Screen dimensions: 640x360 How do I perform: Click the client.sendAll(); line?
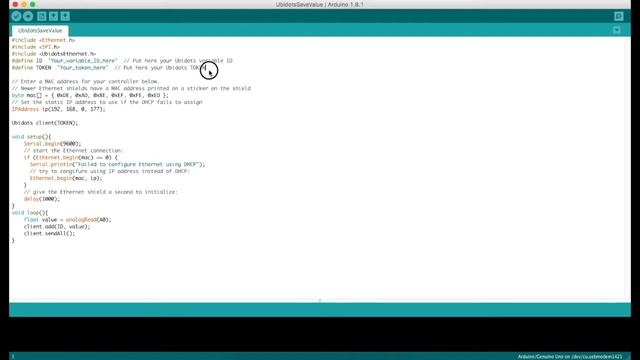point(49,234)
